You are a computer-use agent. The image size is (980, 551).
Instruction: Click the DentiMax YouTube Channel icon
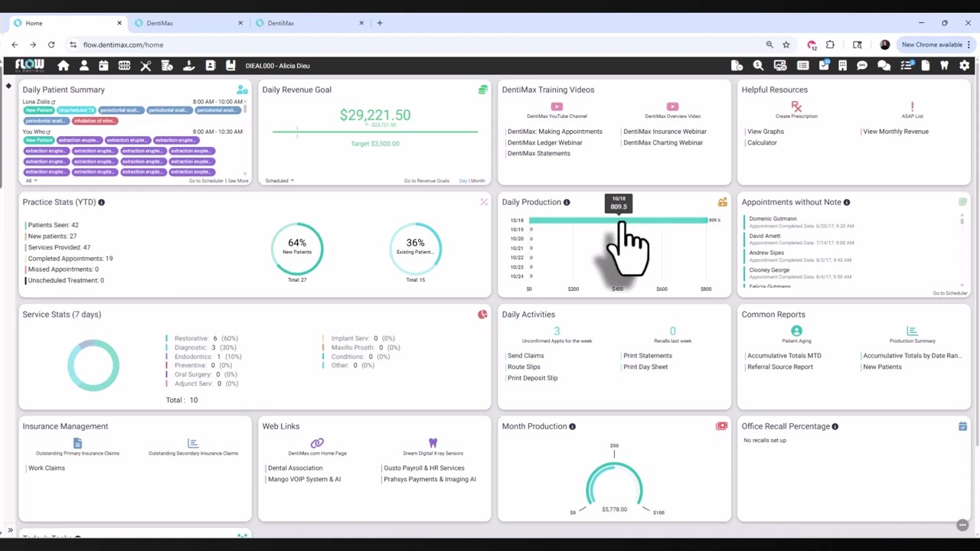(x=557, y=106)
